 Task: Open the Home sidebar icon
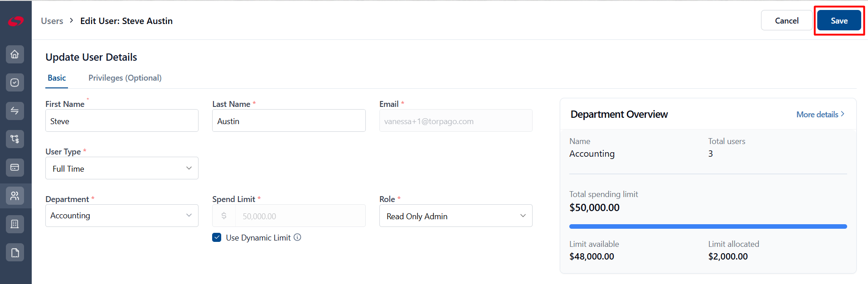[x=15, y=54]
